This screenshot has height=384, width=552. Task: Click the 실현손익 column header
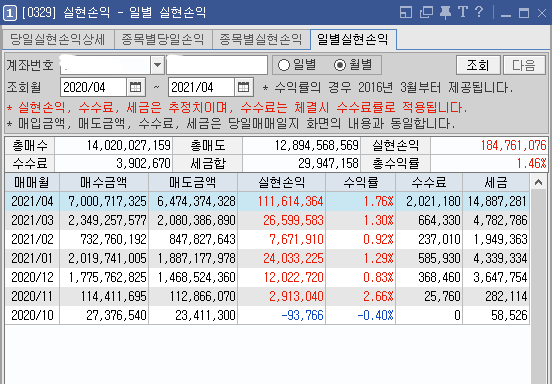(281, 182)
